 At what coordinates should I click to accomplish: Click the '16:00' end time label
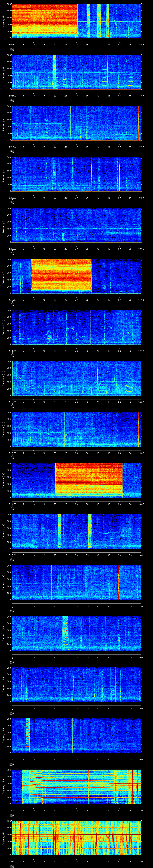[x=141, y=556]
